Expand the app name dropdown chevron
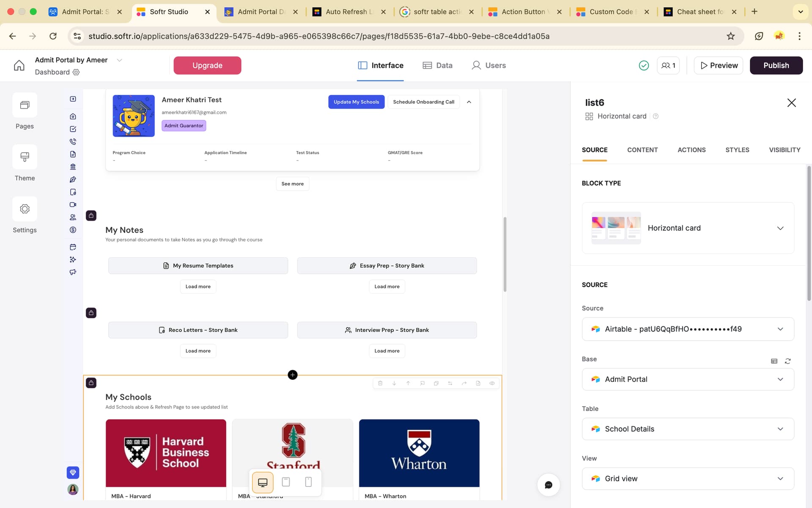 [119, 60]
